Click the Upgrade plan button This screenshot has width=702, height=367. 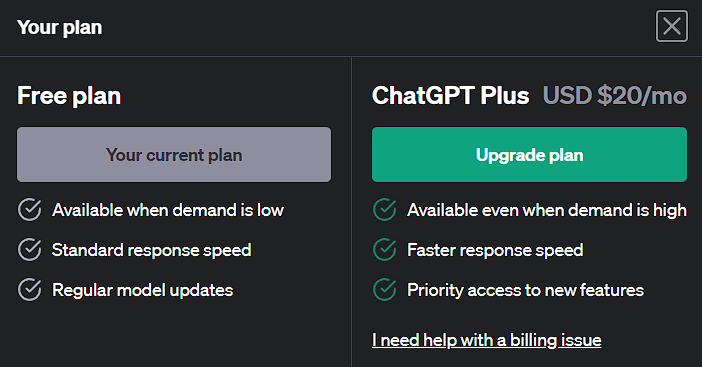point(529,154)
